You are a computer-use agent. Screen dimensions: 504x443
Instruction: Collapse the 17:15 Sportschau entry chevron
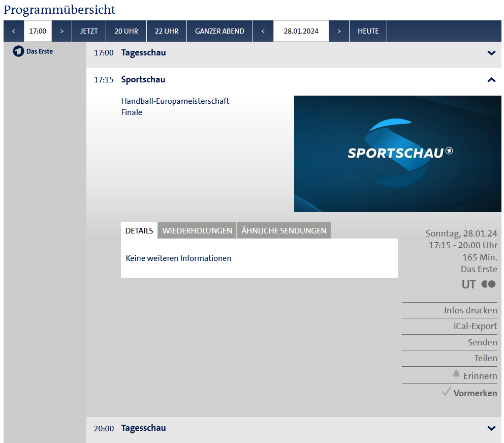tap(491, 80)
